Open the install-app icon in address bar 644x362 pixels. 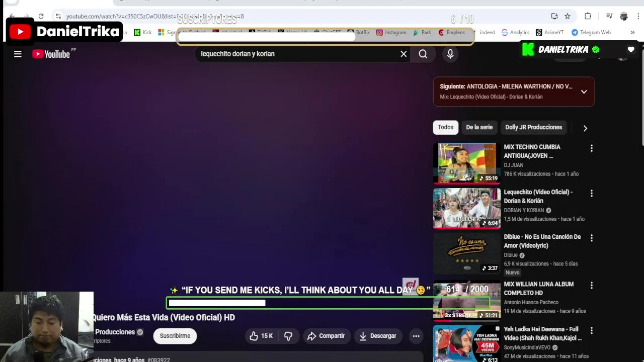pyautogui.click(x=554, y=16)
